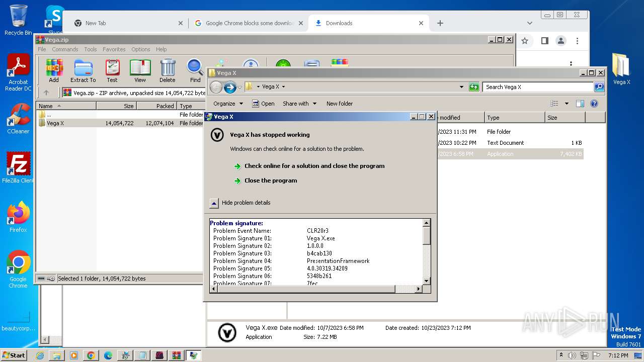Click the Search Vega X input field
The width and height of the screenshot is (644, 362).
coord(538,87)
